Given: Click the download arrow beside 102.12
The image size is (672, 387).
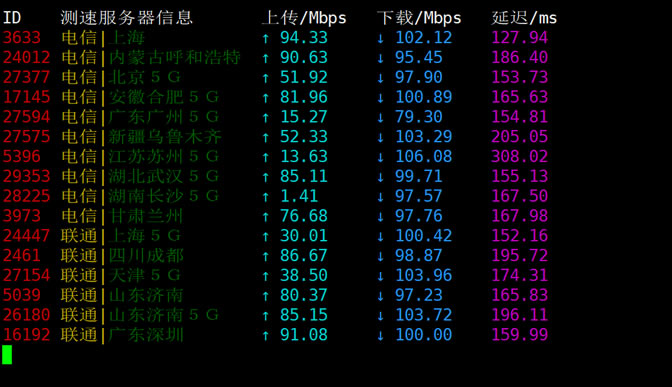Looking at the screenshot, I should (x=381, y=39).
